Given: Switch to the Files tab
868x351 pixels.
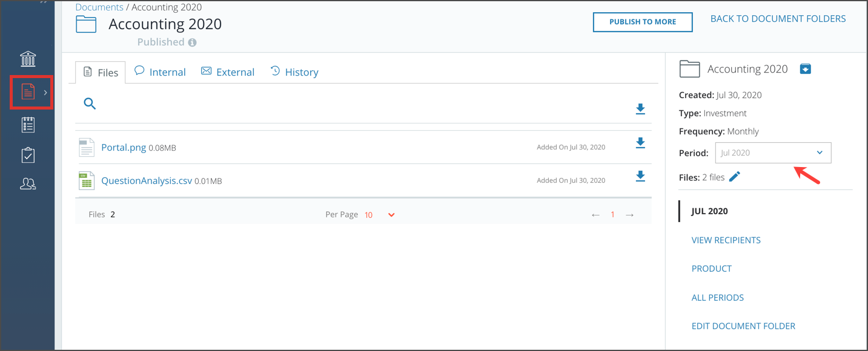Looking at the screenshot, I should click(101, 72).
